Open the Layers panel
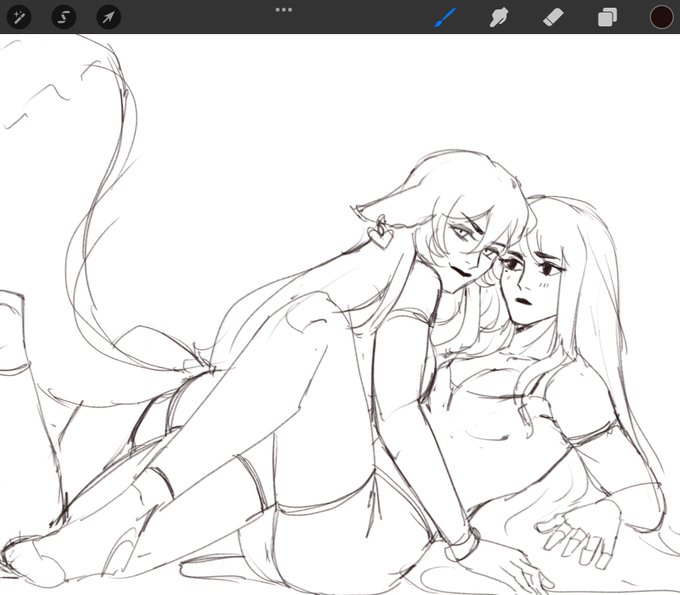Image resolution: width=680 pixels, height=595 pixels. tap(607, 18)
